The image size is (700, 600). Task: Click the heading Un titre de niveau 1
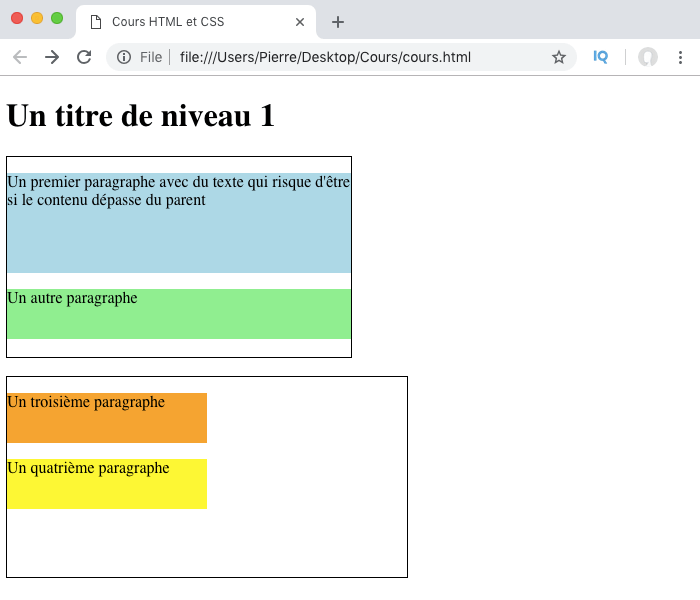(x=141, y=116)
